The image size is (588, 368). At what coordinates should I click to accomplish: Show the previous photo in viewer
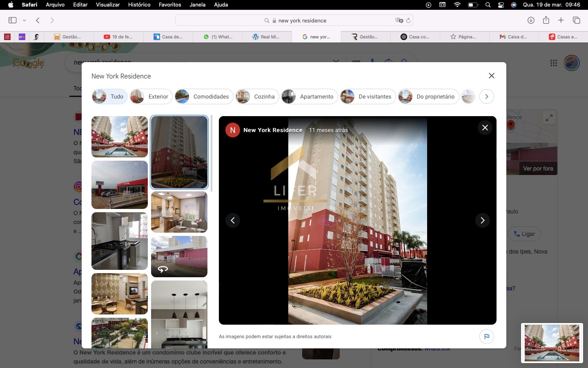pyautogui.click(x=233, y=220)
